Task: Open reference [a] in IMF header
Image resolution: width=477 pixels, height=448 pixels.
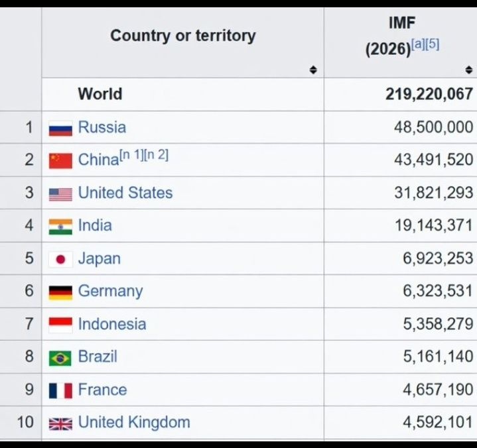Action: click(418, 45)
